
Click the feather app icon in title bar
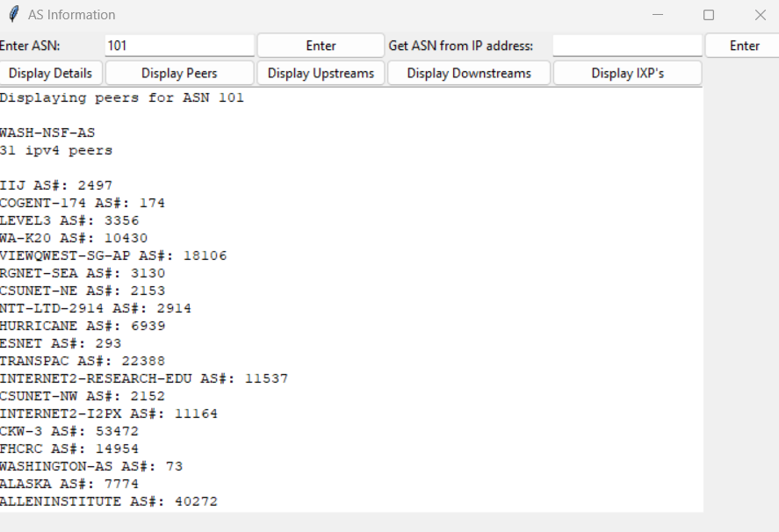click(13, 15)
